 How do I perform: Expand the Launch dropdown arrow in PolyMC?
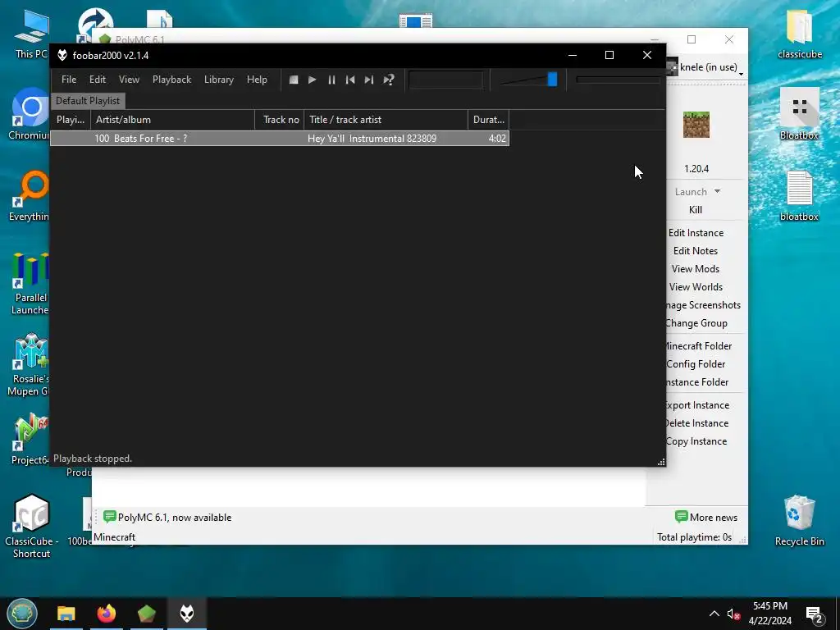(x=717, y=191)
